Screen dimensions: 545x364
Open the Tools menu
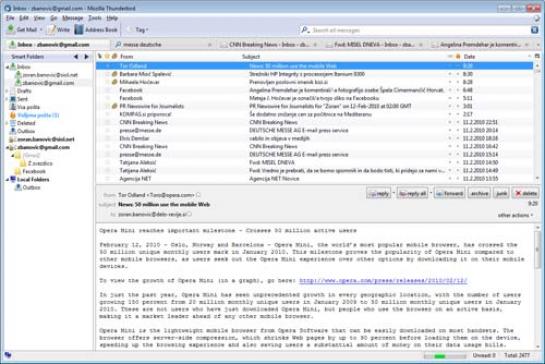(x=95, y=18)
